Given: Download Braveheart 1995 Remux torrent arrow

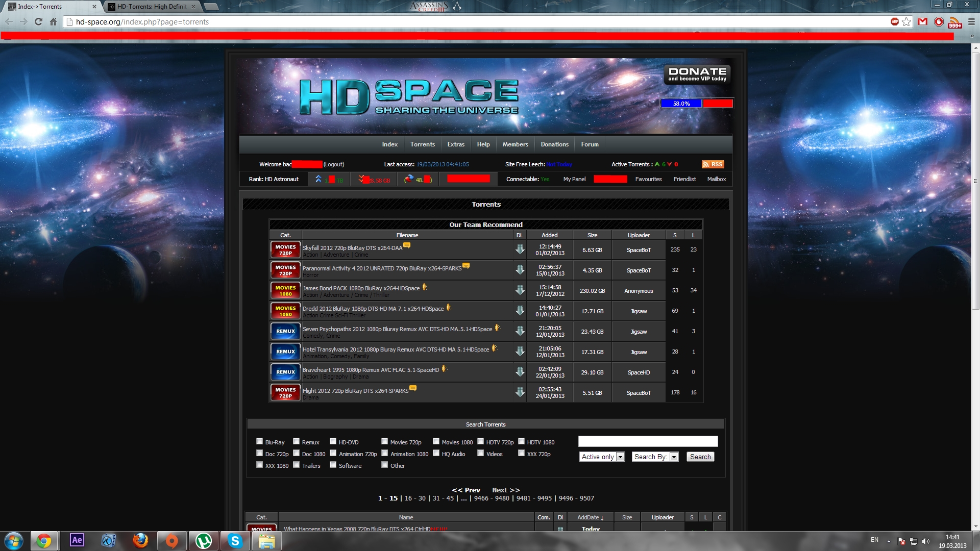Looking at the screenshot, I should coord(520,372).
